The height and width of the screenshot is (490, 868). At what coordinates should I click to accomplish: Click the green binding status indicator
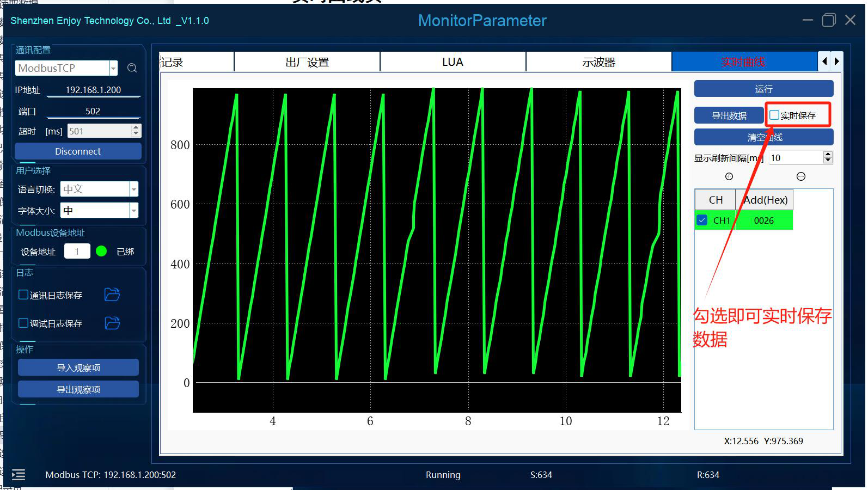tap(101, 251)
